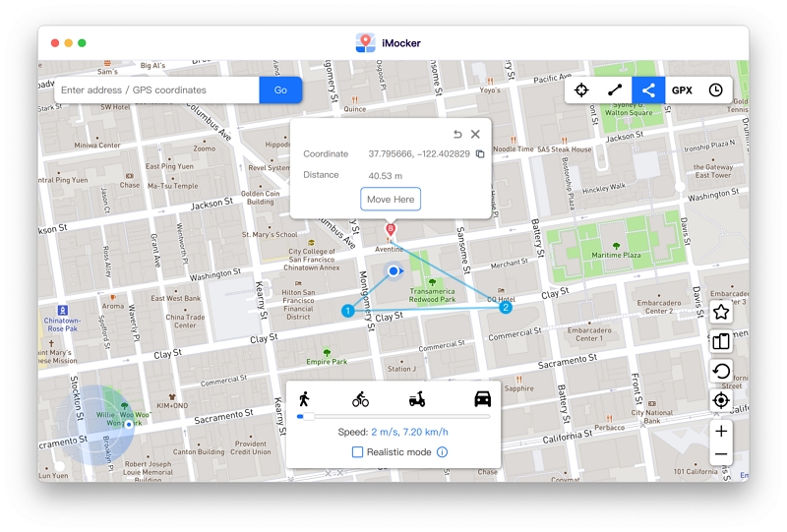Click the reset location circular arrow icon
Screen dimensions: 787x532
(x=721, y=372)
